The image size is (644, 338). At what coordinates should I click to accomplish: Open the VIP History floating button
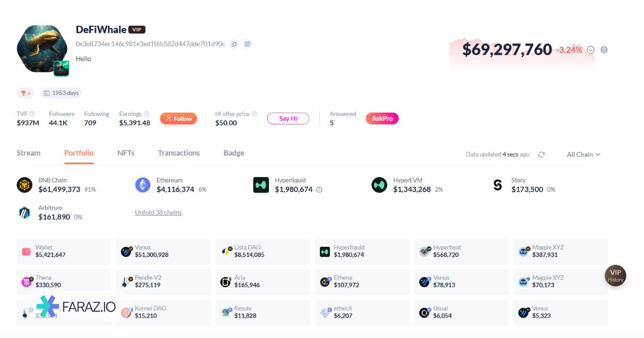point(615,276)
